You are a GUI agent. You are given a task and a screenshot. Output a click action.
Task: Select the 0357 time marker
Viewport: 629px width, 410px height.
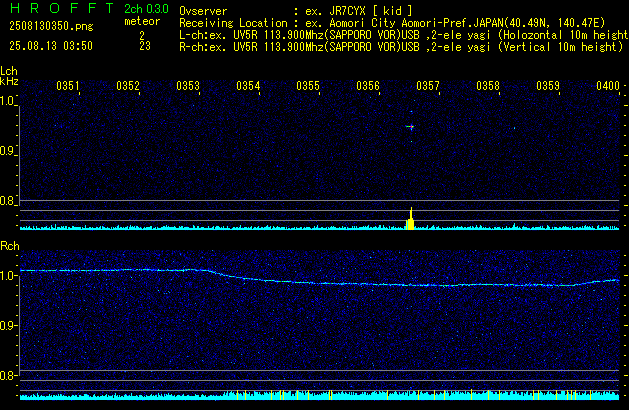(428, 86)
